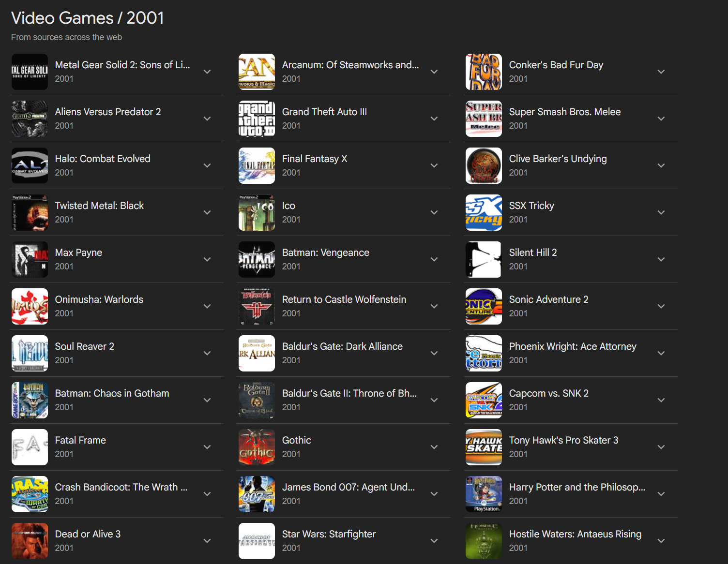Click Return to Castle Wolfenstein title
This screenshot has height=564, width=728.
[344, 299]
